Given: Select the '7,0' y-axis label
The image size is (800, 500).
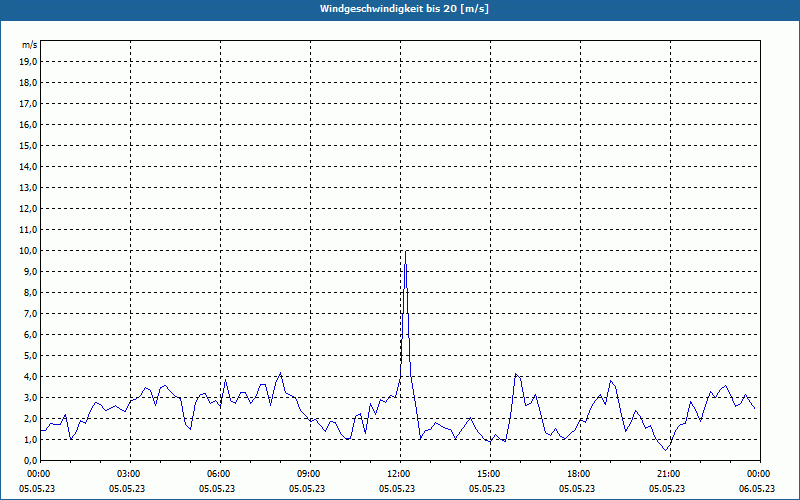Looking at the screenshot, I should [x=30, y=314].
